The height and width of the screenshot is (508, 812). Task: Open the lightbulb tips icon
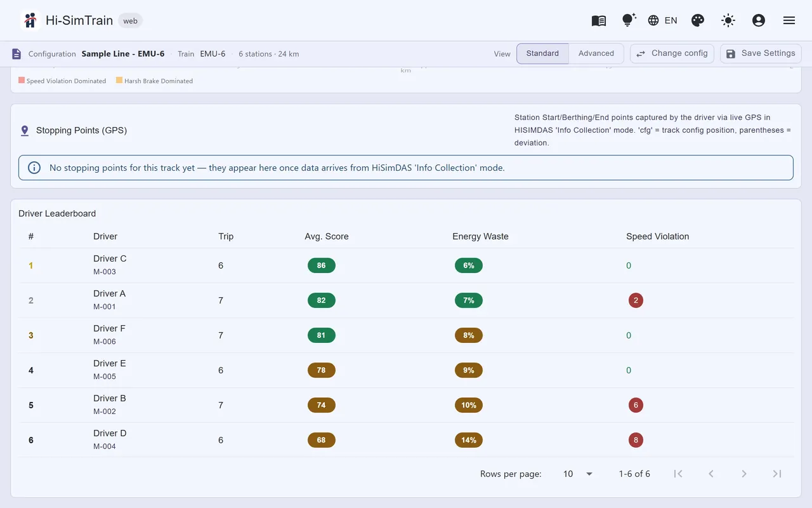click(x=629, y=20)
